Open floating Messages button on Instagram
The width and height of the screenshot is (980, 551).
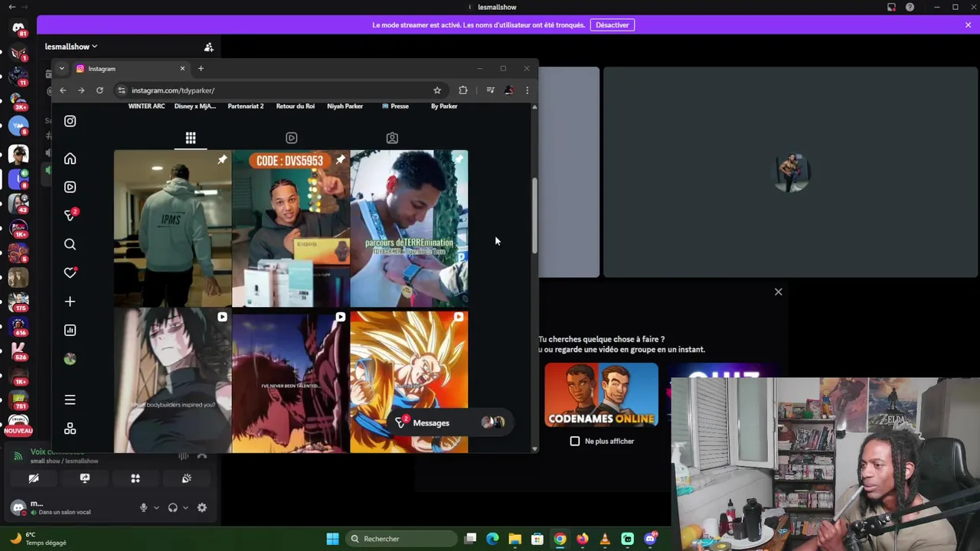click(x=449, y=422)
